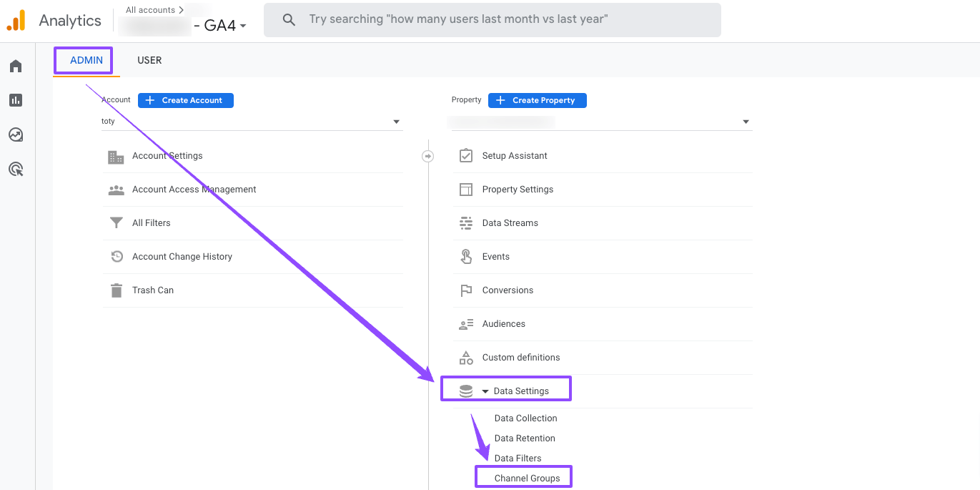980x490 pixels.
Task: Switch to the ADMIN tab
Action: (x=86, y=60)
